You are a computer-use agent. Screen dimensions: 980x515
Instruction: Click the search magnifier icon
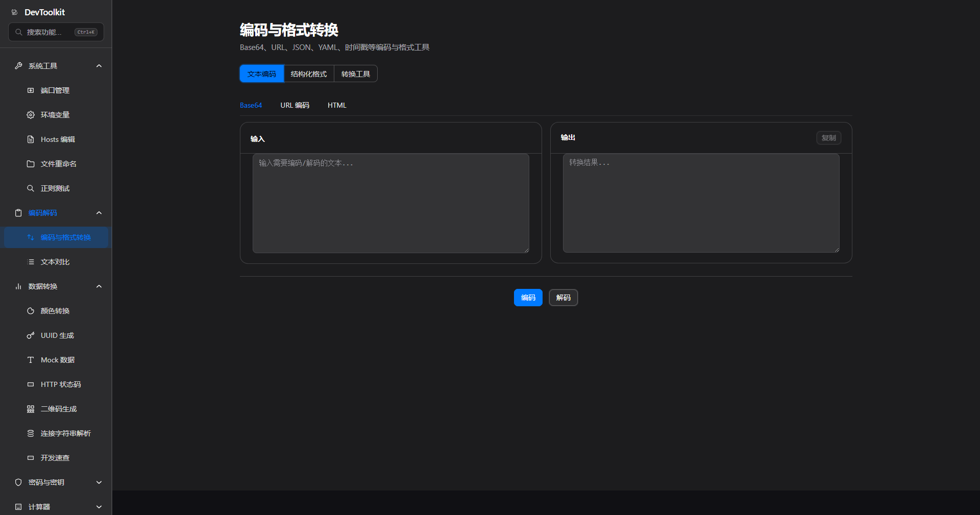18,32
